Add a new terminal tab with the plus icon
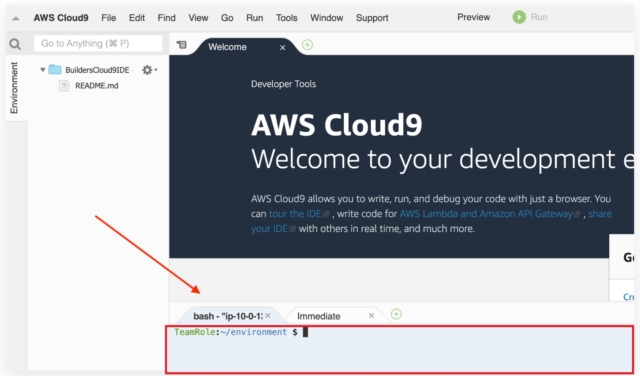The height and width of the screenshot is (376, 640). click(396, 314)
